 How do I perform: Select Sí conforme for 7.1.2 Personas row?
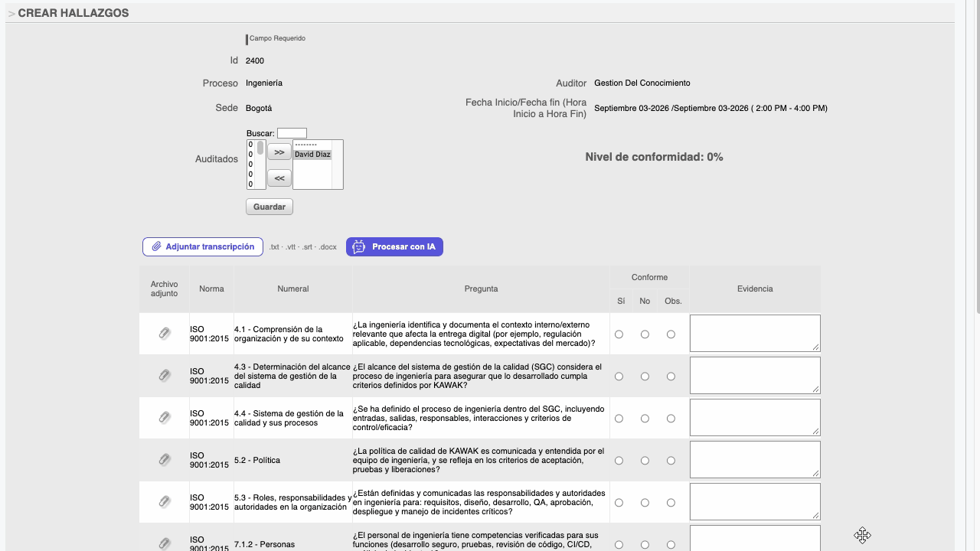pyautogui.click(x=619, y=545)
